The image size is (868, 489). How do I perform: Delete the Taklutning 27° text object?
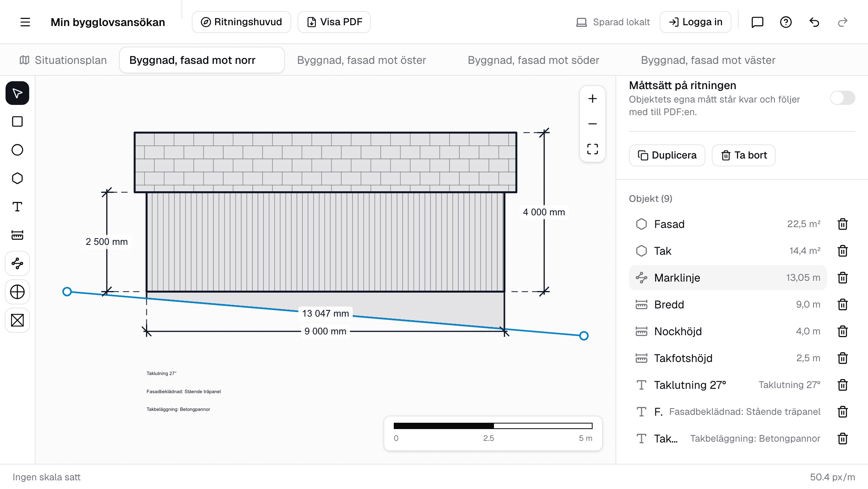pyautogui.click(x=843, y=385)
